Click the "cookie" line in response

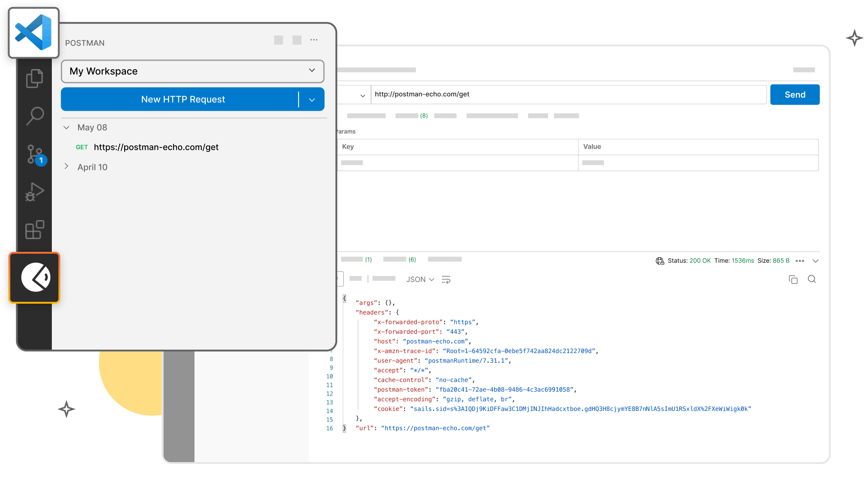click(562, 409)
